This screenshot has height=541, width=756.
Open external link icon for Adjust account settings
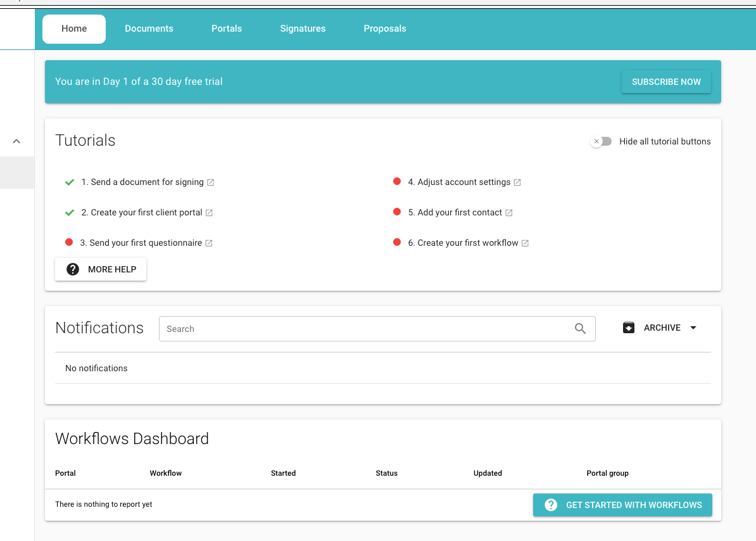[x=517, y=182]
